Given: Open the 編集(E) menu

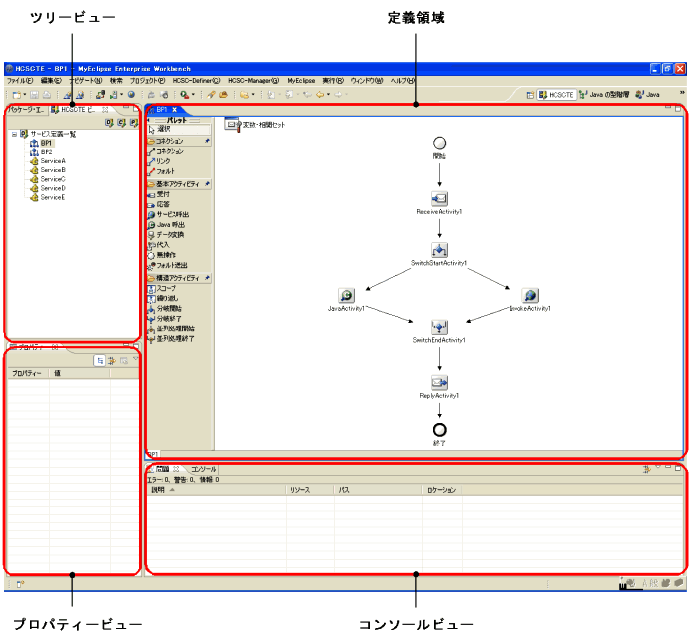Looking at the screenshot, I should (51, 81).
